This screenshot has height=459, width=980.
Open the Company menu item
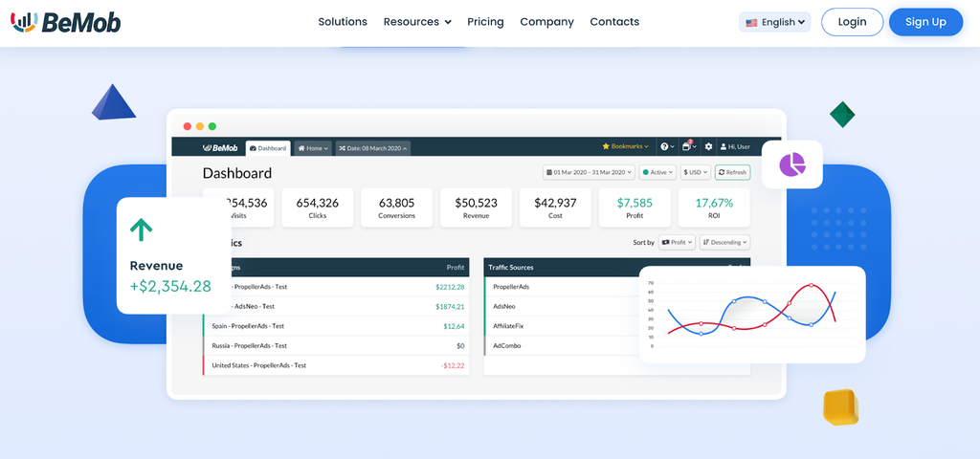pyautogui.click(x=546, y=22)
